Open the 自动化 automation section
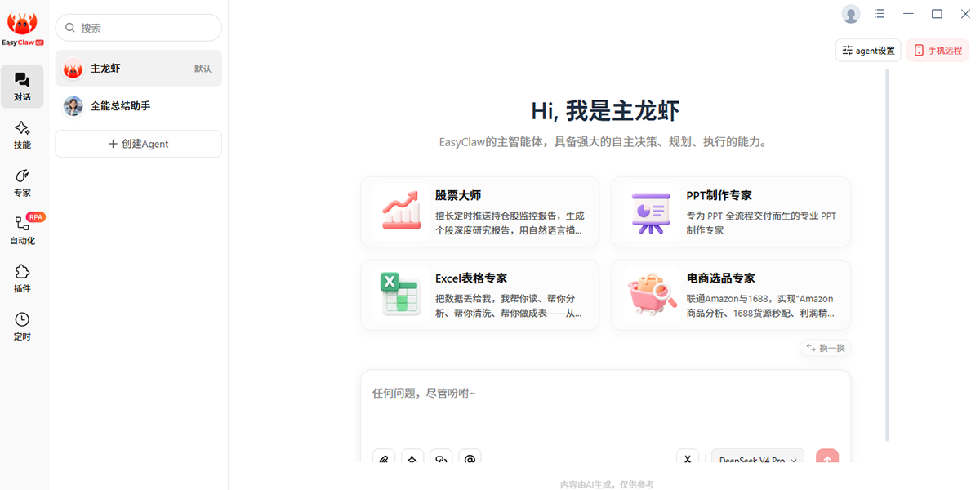Viewport: 980px width, 490px height. (x=22, y=230)
